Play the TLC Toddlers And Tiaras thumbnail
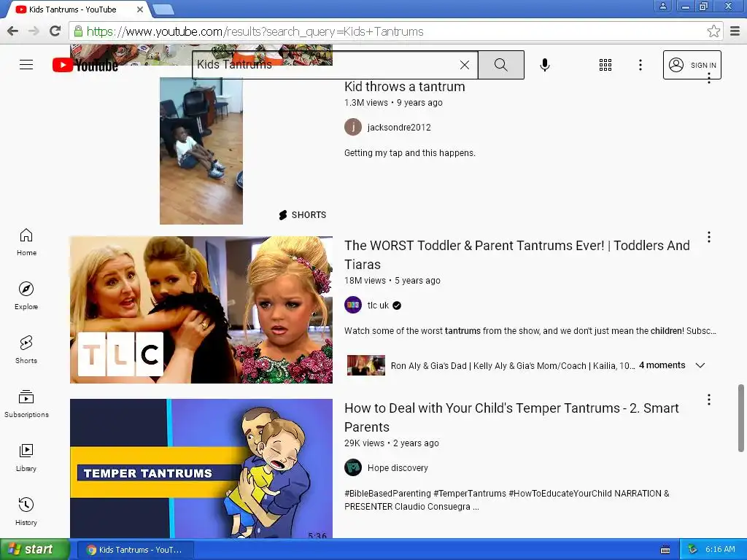This screenshot has height=560, width=747. [201, 309]
